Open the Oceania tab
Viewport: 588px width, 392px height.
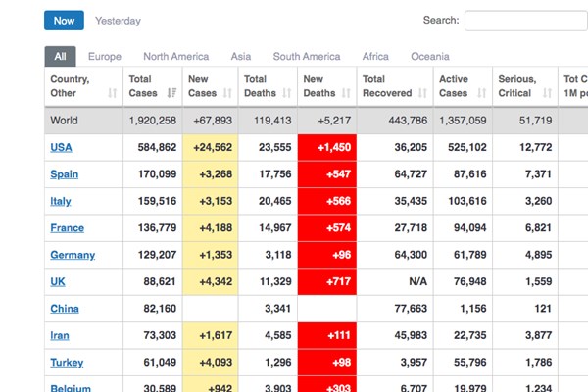click(x=430, y=57)
